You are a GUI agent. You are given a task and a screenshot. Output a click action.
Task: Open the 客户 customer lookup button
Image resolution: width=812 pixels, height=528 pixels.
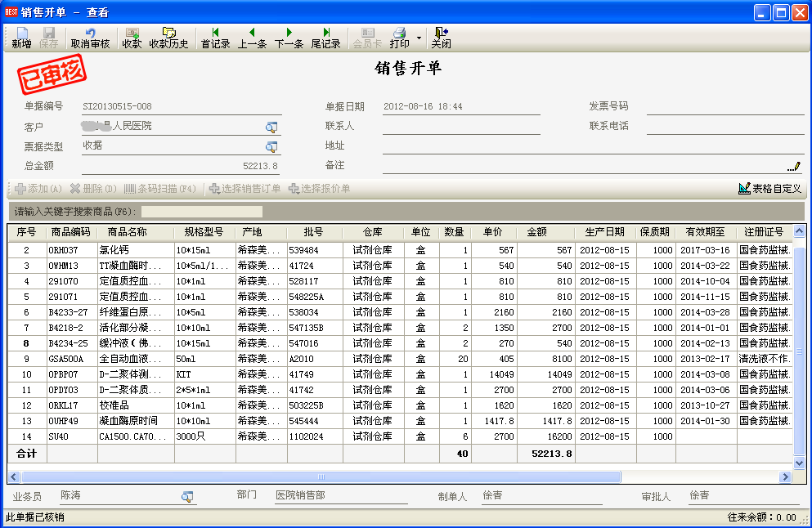click(x=271, y=127)
